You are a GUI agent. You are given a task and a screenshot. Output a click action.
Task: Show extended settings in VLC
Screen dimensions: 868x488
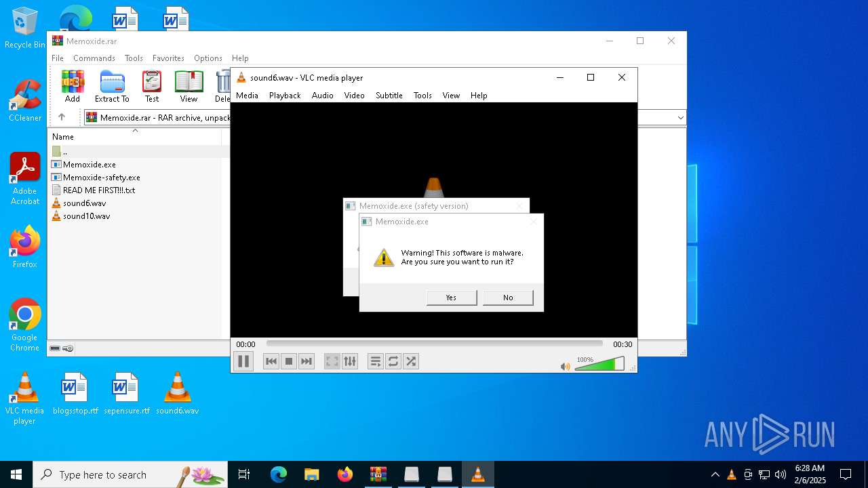[x=350, y=361]
